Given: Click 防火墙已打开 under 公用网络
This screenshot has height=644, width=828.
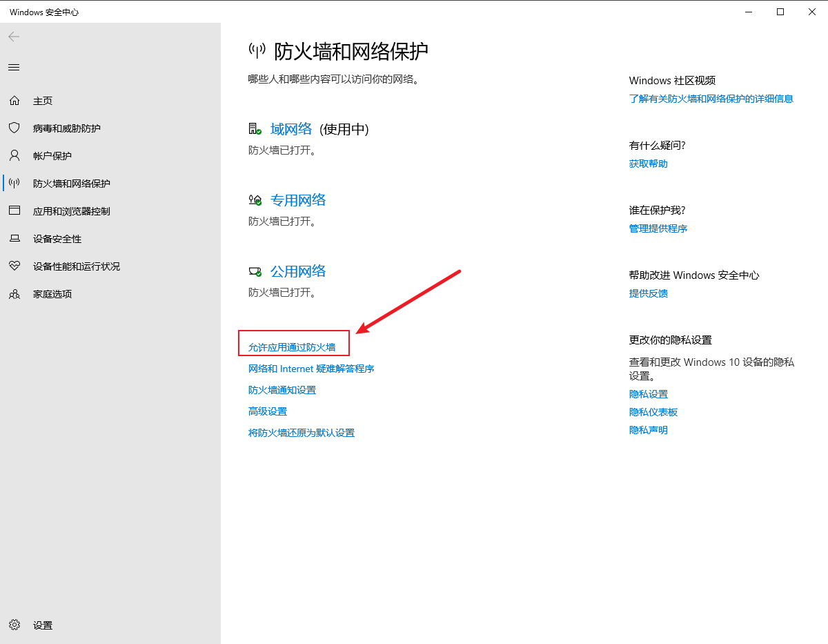Looking at the screenshot, I should tap(282, 292).
